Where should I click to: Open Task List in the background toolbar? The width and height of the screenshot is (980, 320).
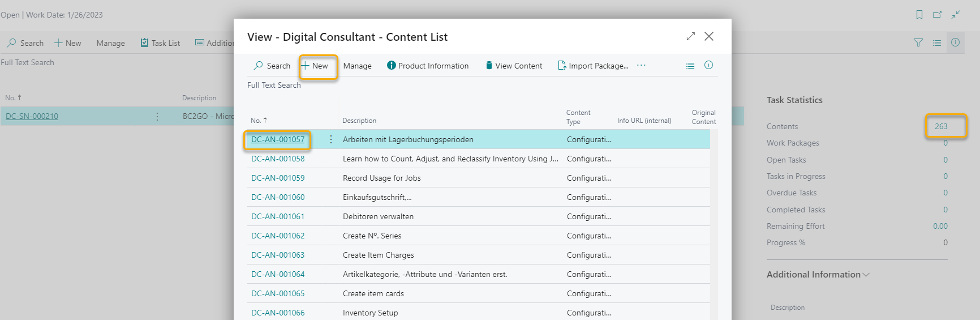160,43
